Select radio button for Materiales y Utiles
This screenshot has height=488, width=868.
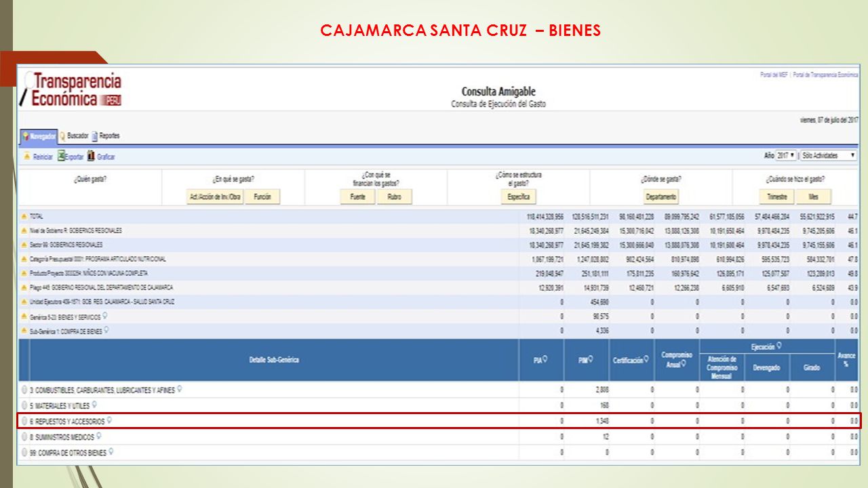click(24, 405)
